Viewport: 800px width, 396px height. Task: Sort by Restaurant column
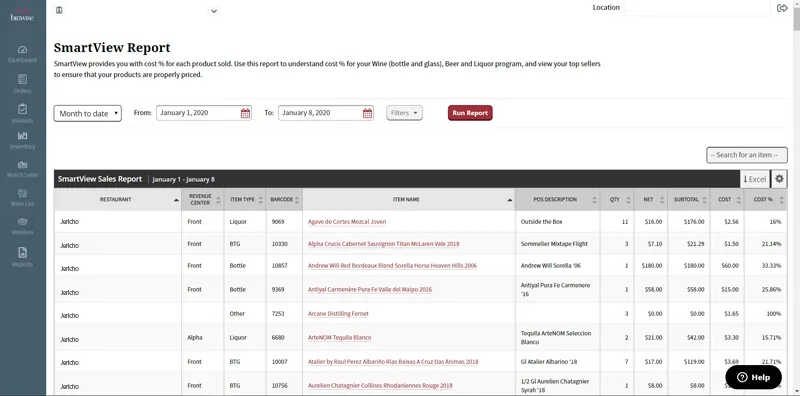pyautogui.click(x=117, y=200)
